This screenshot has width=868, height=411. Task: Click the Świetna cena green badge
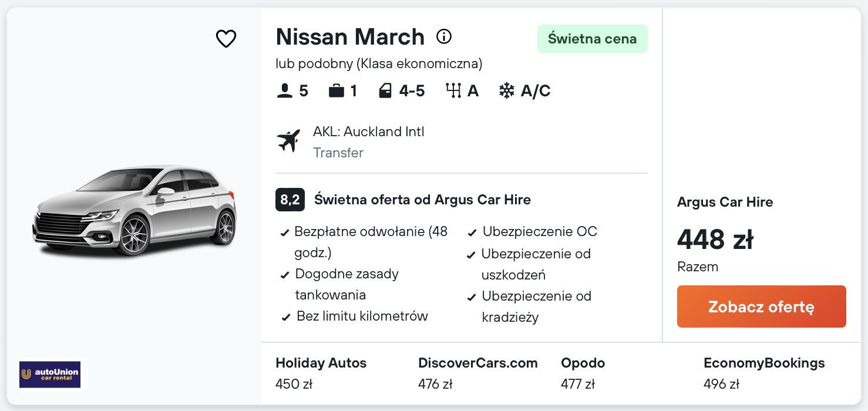click(592, 39)
